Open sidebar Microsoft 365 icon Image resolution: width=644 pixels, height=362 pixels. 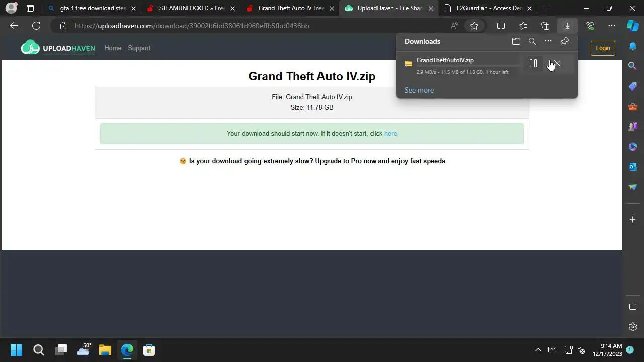click(633, 147)
